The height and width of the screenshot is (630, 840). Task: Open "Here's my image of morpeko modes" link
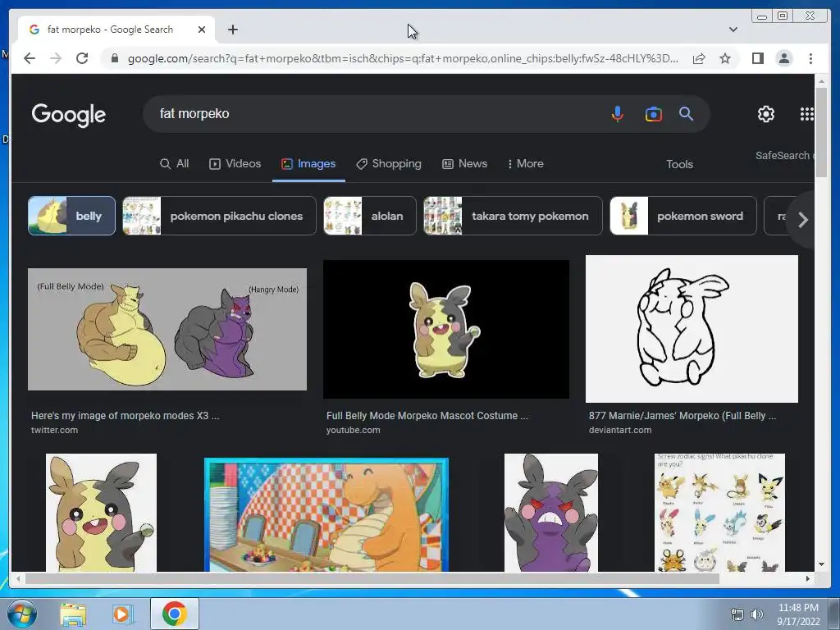pos(125,416)
